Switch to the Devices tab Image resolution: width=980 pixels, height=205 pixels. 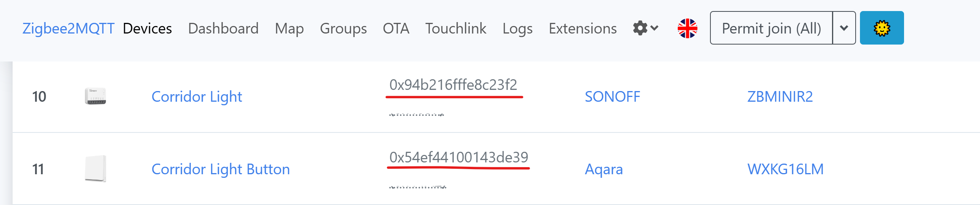click(x=147, y=28)
